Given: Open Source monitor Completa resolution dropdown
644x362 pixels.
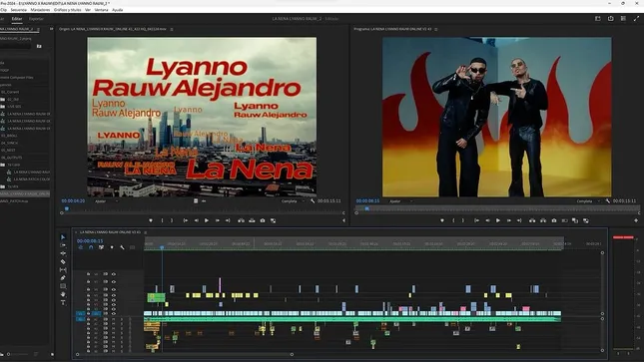Looking at the screenshot, I should click(293, 201).
